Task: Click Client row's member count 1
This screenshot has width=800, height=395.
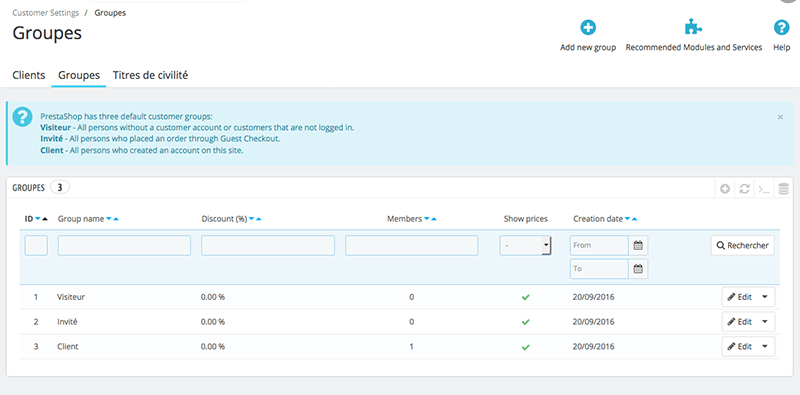Action: click(x=412, y=347)
